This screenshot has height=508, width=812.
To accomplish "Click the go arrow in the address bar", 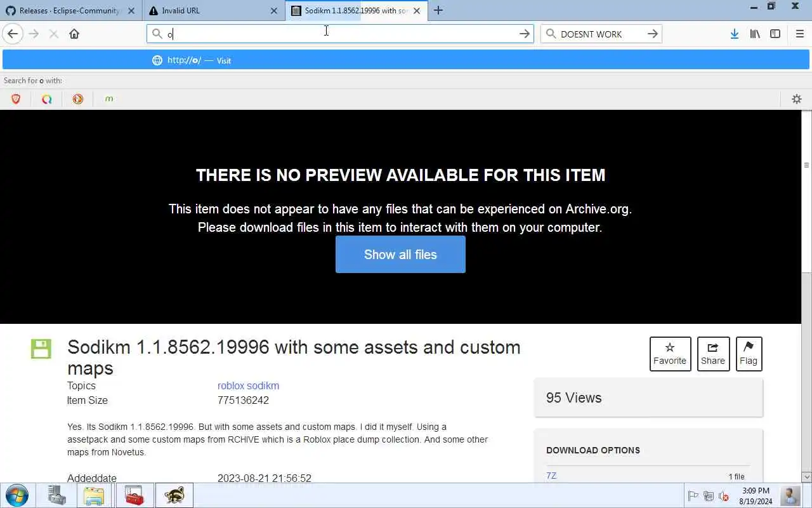I will (524, 34).
